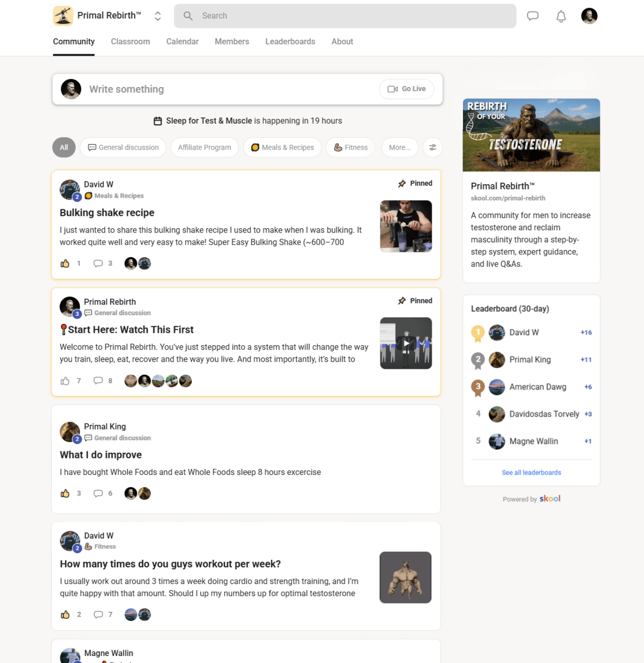Open Primal Rebirth author avatar on Start Here post
Viewport: 644px width, 663px height.
pyautogui.click(x=70, y=306)
